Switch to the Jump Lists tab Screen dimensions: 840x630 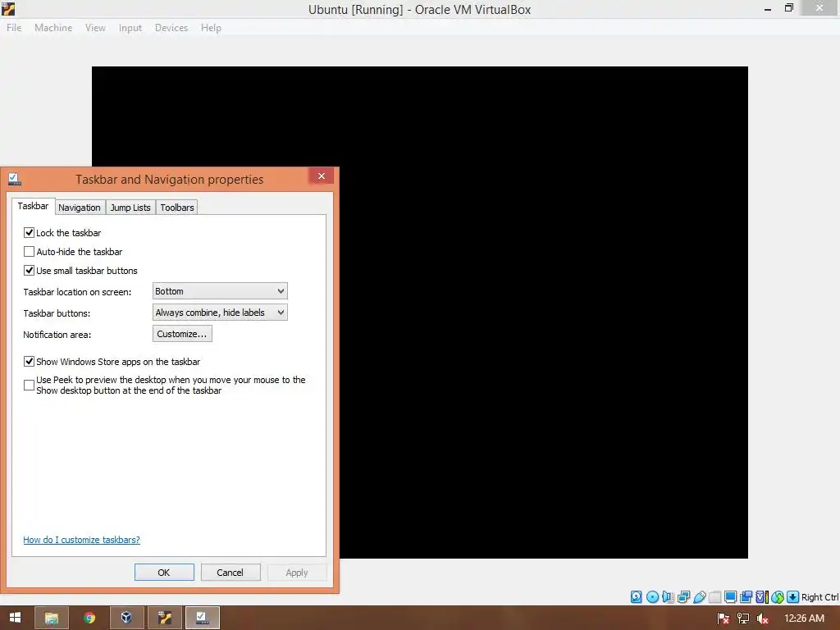tap(130, 208)
